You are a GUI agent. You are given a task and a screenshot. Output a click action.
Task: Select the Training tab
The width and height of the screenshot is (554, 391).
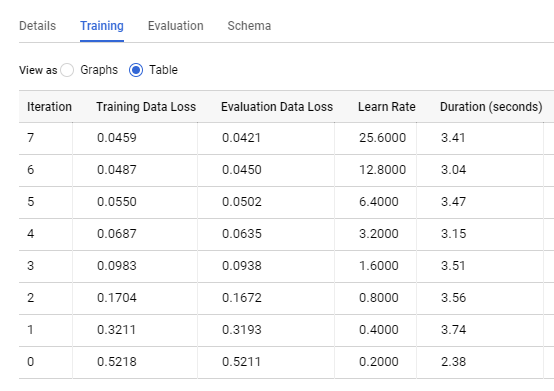tap(102, 26)
